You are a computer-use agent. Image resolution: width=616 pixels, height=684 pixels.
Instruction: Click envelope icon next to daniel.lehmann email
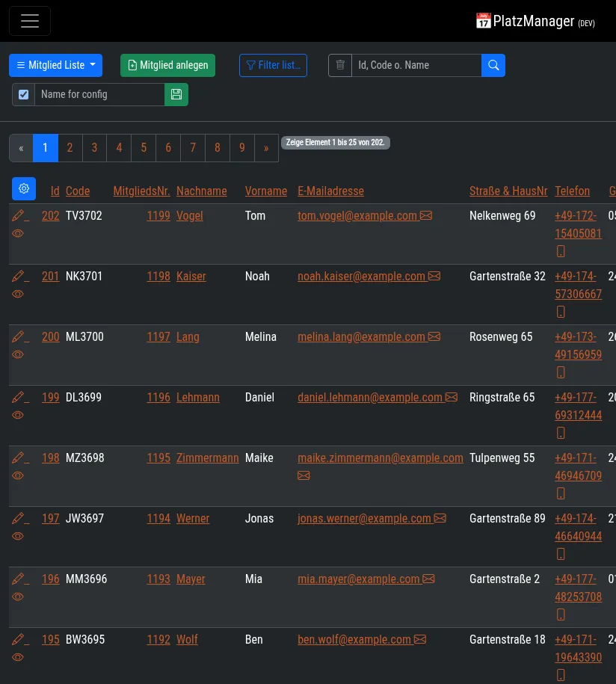coord(452,398)
